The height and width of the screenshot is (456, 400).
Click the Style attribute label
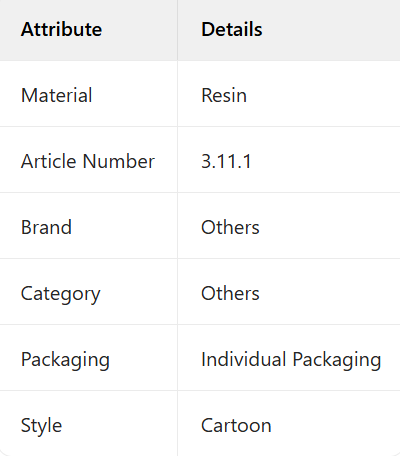coord(41,426)
